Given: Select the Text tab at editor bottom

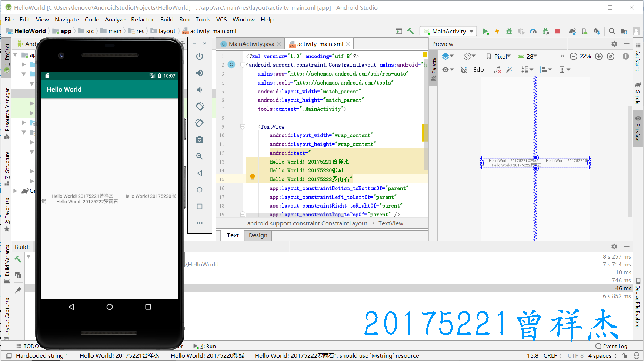Looking at the screenshot, I should pyautogui.click(x=233, y=235).
